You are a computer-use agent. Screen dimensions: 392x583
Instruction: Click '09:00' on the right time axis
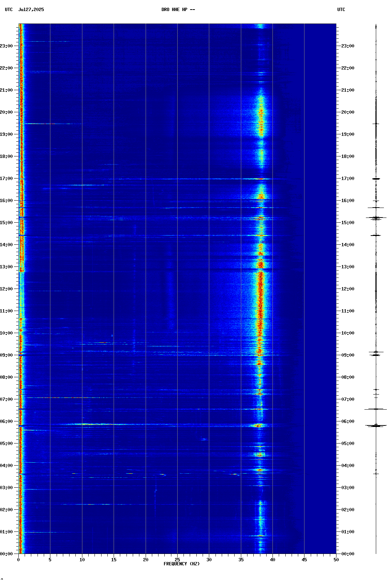(348, 355)
